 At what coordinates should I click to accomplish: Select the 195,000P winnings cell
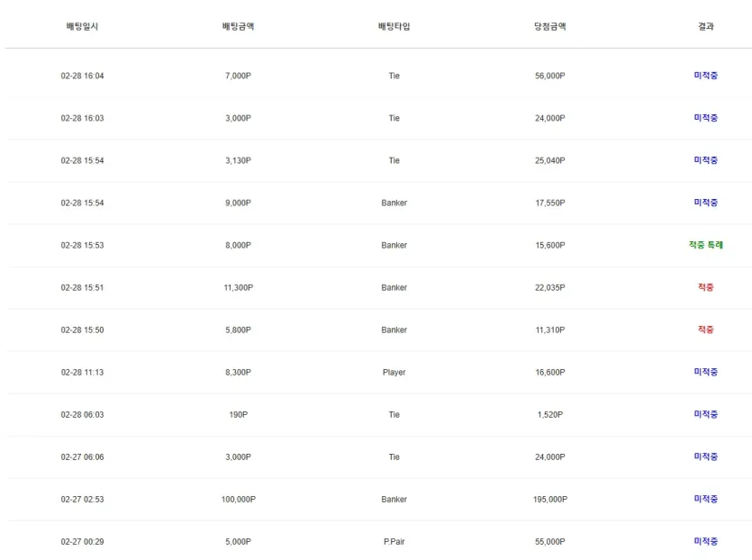(x=550, y=499)
